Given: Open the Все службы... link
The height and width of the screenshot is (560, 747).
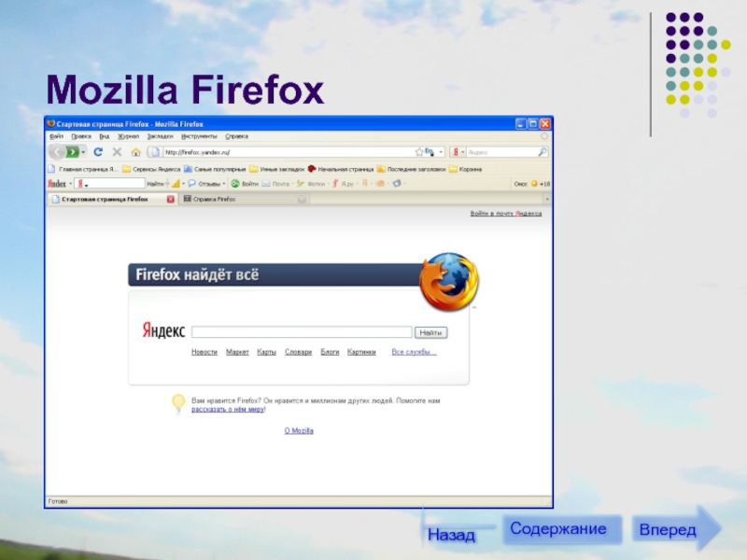Looking at the screenshot, I should [x=414, y=352].
